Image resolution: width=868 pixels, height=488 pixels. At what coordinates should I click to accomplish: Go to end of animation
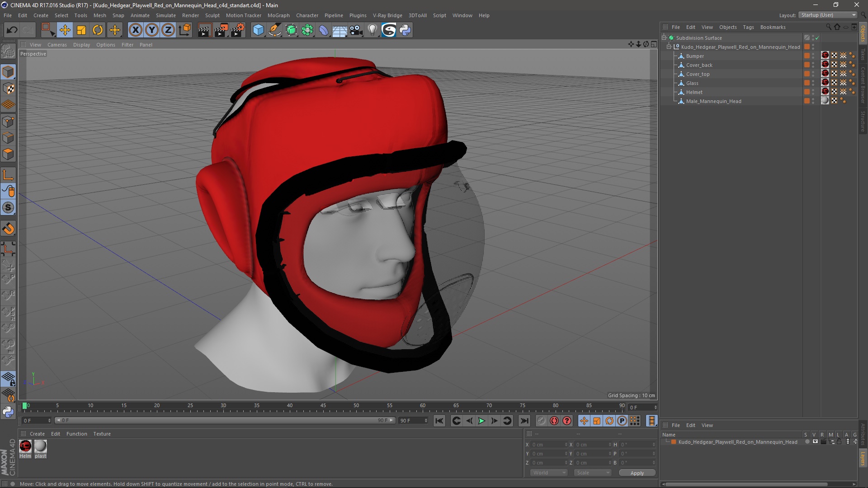(524, 421)
